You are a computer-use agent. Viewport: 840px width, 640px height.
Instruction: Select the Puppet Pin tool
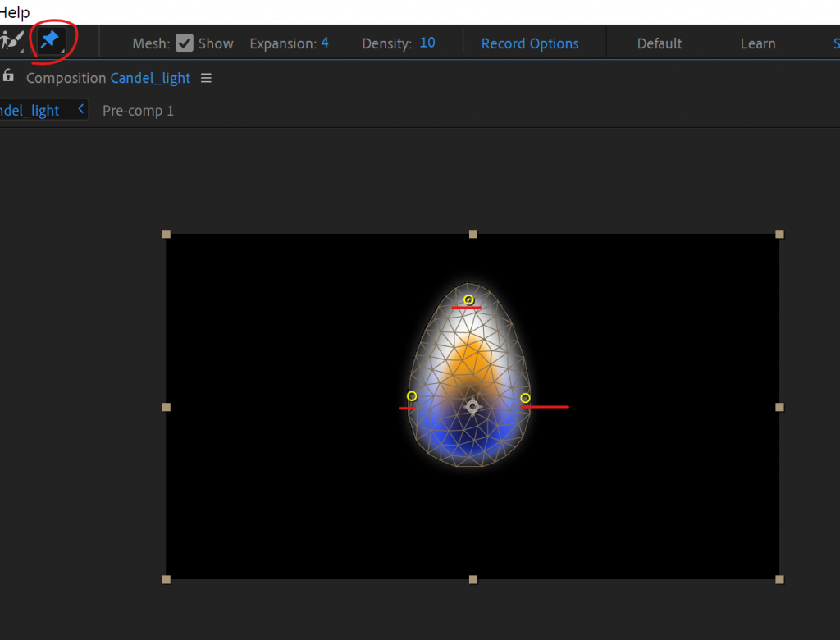(x=50, y=39)
